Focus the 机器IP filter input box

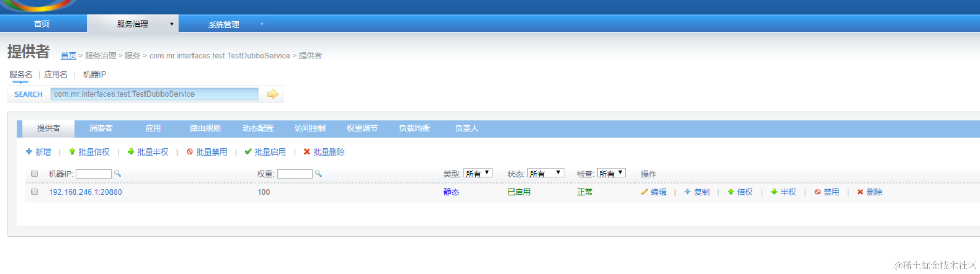tap(94, 174)
